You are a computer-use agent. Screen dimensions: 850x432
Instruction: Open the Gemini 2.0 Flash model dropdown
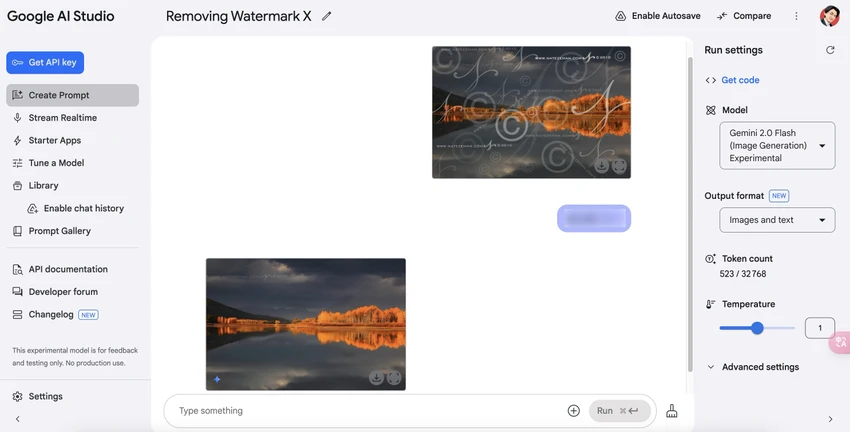click(x=777, y=145)
